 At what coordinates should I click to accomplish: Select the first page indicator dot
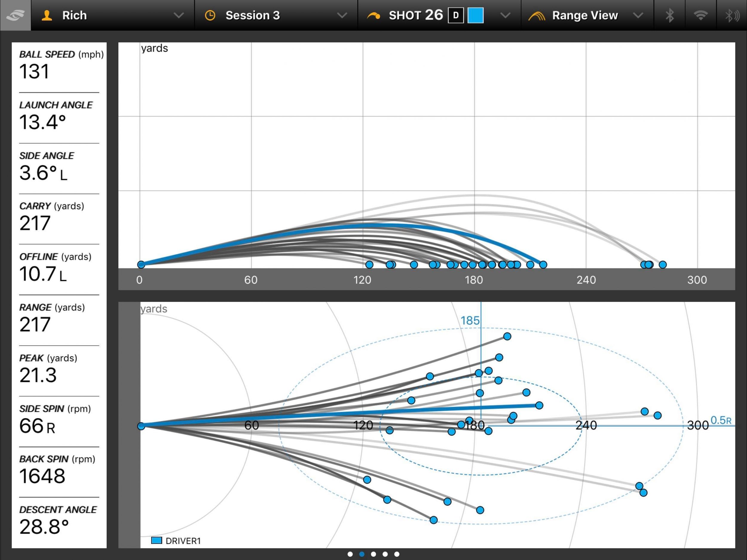(x=350, y=554)
